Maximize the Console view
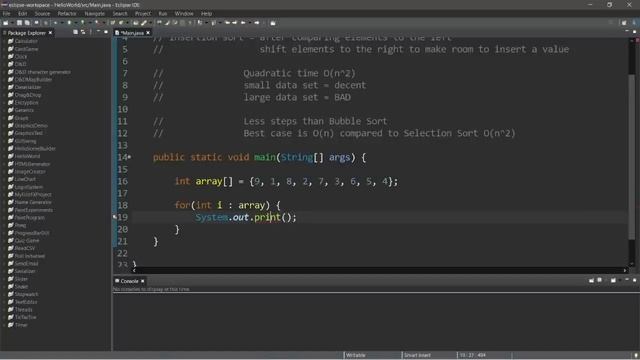 [634, 280]
